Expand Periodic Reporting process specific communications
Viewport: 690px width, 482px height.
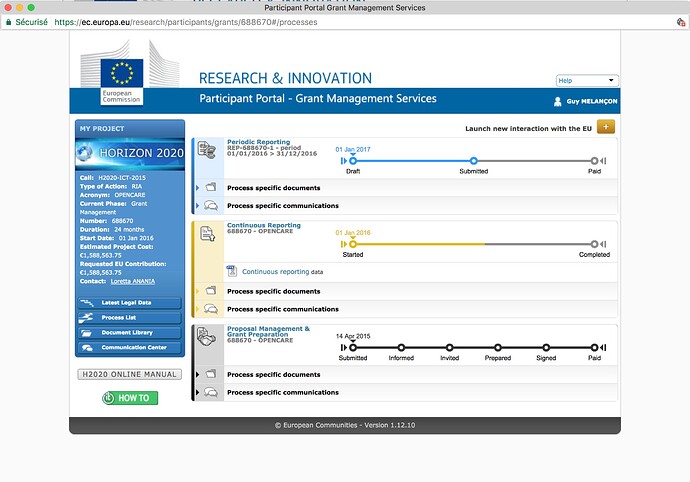click(197, 206)
